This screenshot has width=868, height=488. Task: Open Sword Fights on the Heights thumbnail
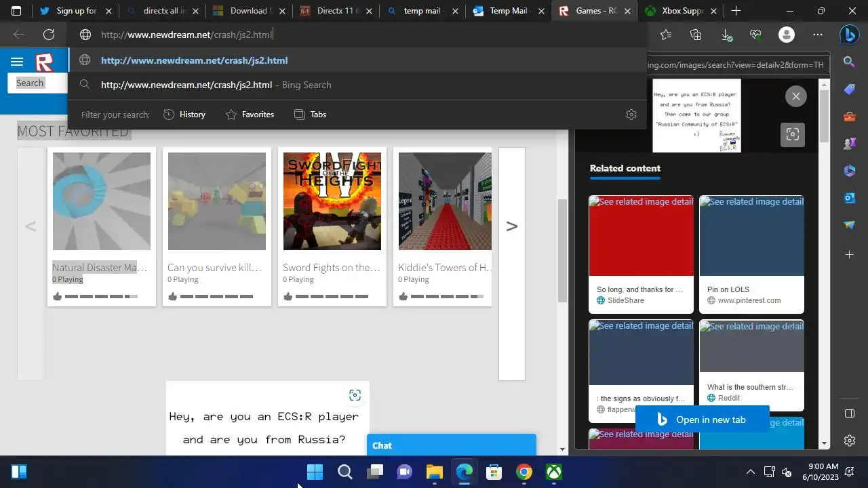(332, 201)
